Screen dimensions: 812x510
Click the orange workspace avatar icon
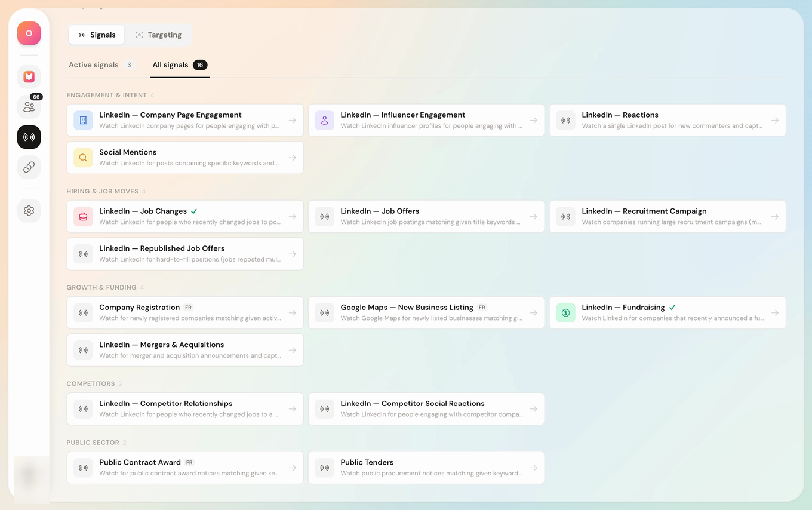pos(29,33)
